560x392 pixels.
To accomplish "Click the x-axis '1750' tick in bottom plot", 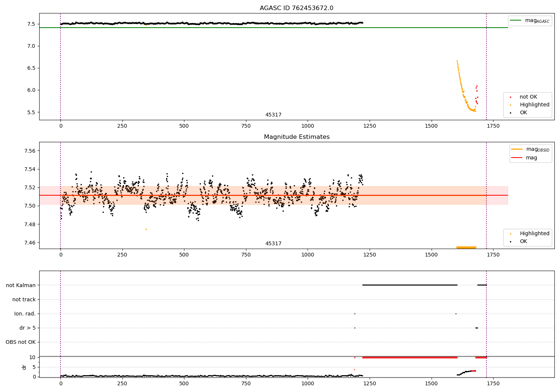I will pos(493,383).
